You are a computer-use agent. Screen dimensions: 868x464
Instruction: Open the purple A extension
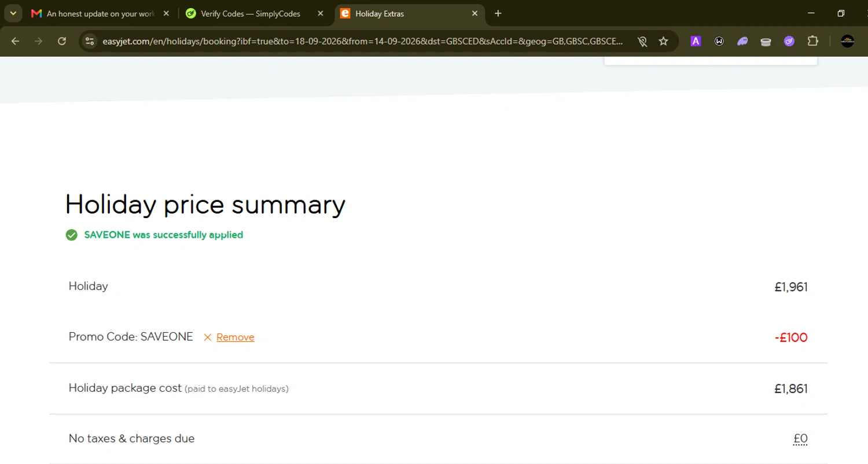[696, 41]
